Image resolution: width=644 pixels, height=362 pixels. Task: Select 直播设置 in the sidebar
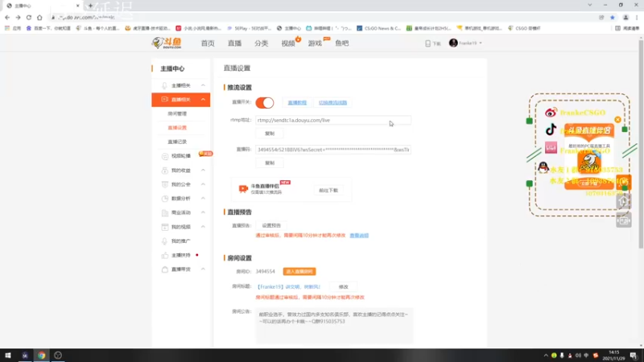tap(177, 128)
